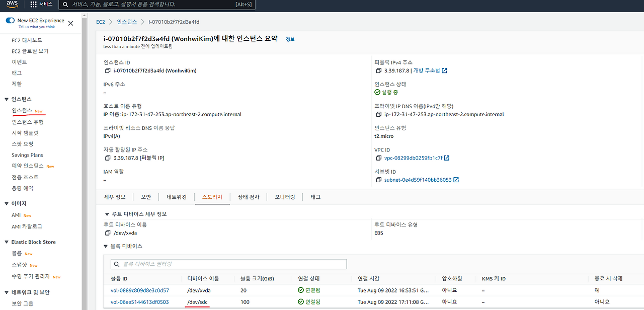
Task: Go to 인스턴스 breadcrumb link
Action: point(126,22)
